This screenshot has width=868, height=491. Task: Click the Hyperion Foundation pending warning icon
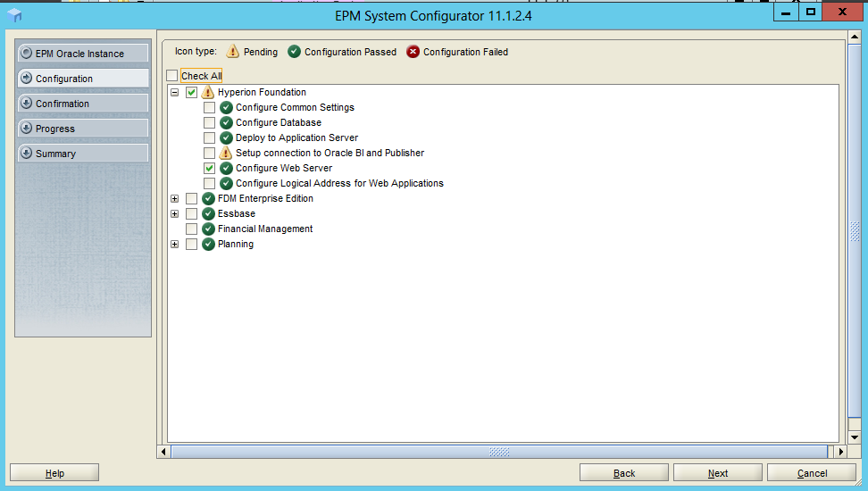207,92
